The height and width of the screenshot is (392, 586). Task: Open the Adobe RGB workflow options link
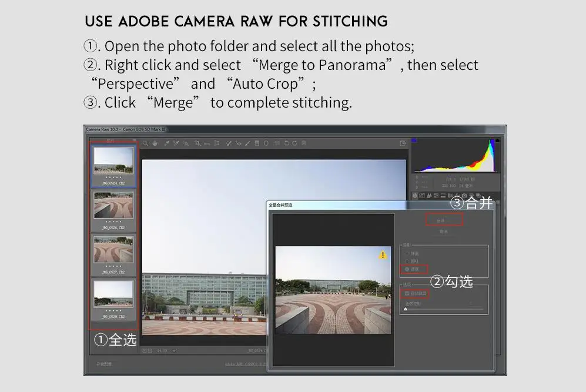click(x=246, y=364)
